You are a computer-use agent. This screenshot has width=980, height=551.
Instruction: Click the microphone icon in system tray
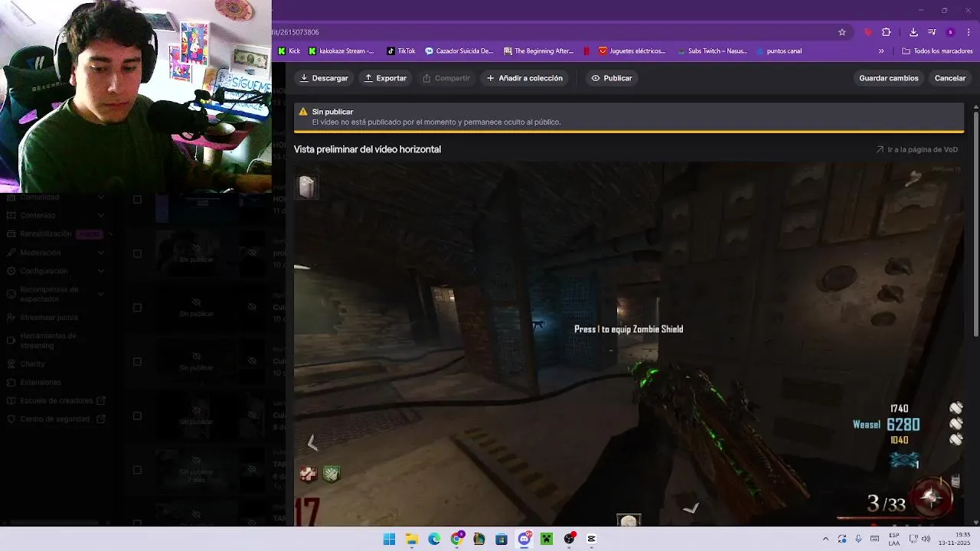tap(858, 539)
